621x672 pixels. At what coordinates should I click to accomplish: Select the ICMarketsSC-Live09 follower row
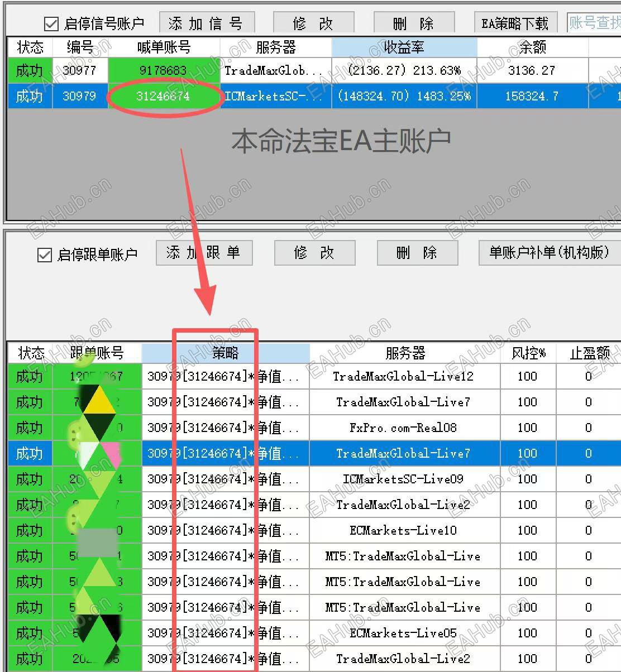point(403,479)
